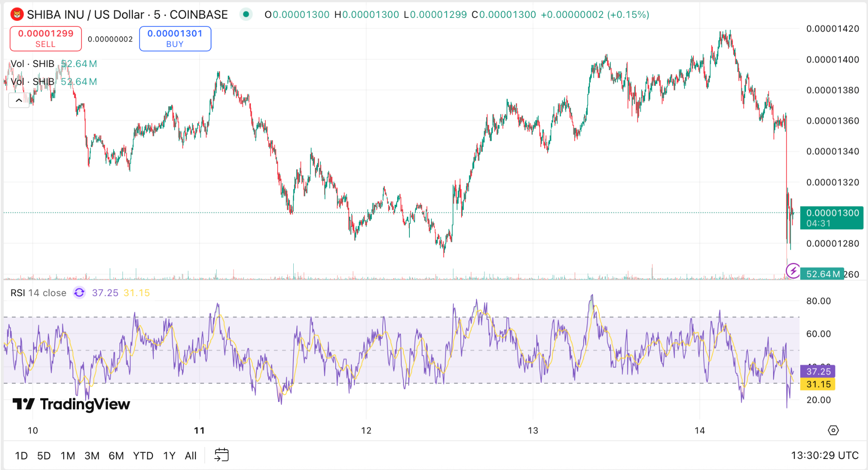Click the 0.00001320 price axis label
Screen dimensions: 868x470
click(x=832, y=182)
